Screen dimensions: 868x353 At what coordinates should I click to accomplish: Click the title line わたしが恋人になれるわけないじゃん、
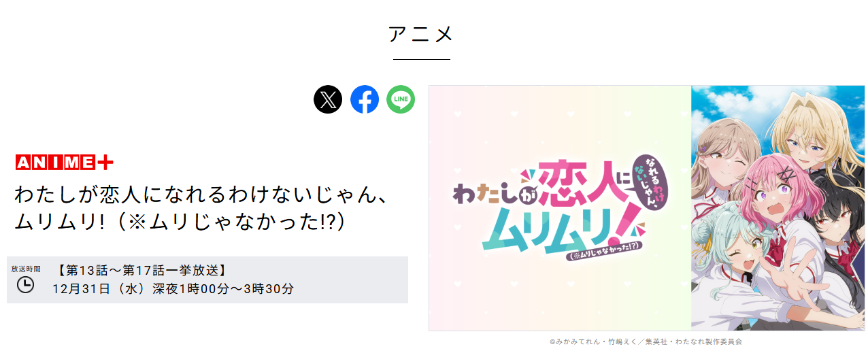pyautogui.click(x=201, y=195)
